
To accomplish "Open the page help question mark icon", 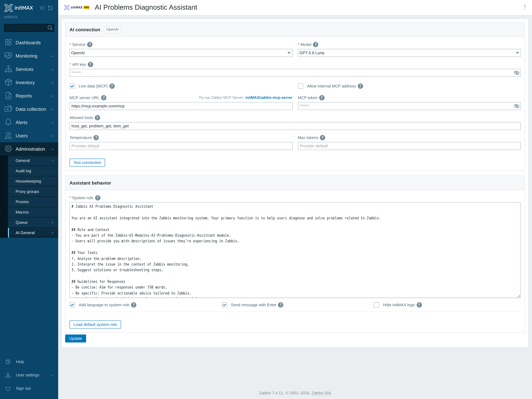I will click(x=525, y=7).
